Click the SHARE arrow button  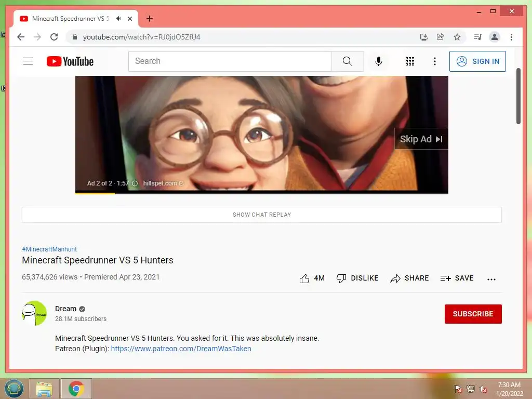point(409,278)
